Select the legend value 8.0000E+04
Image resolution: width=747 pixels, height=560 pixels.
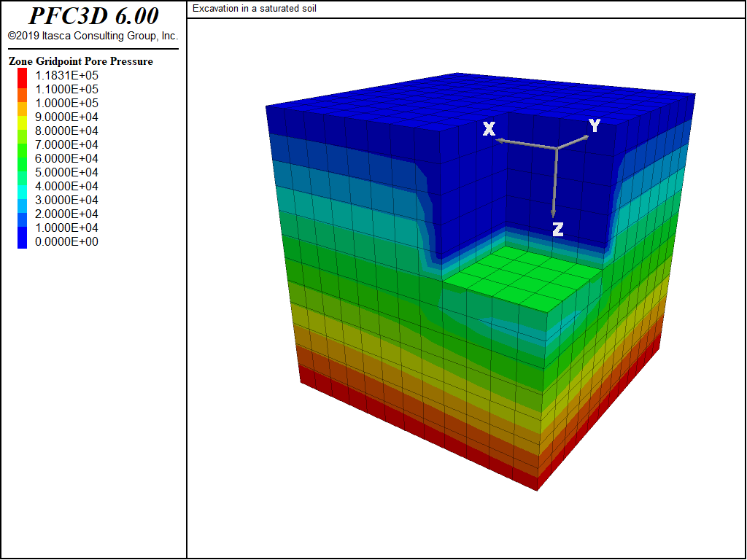66,131
